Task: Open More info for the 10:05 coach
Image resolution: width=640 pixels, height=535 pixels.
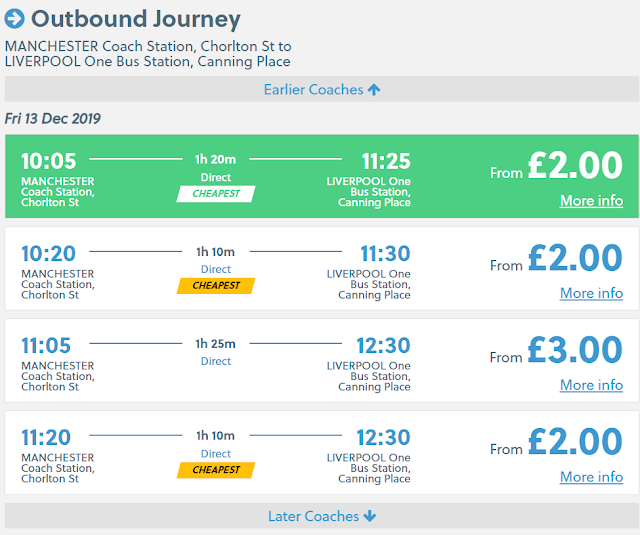Action: tap(591, 200)
